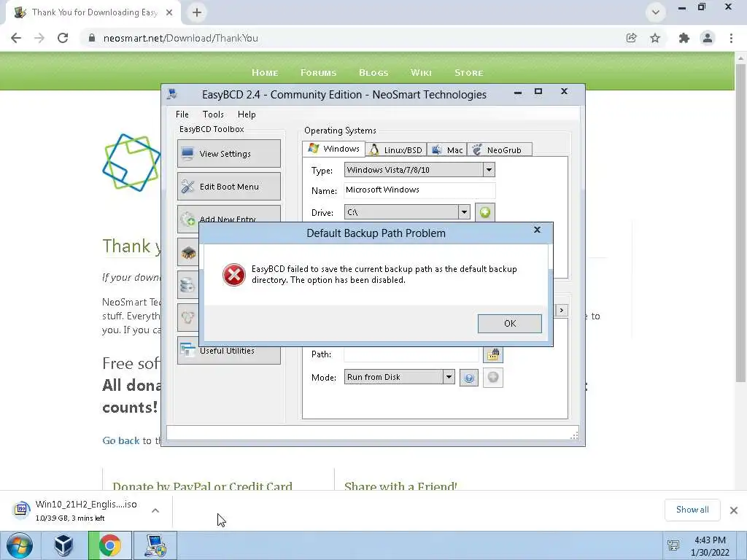The height and width of the screenshot is (560, 747).
Task: Click the empty Path input field
Action: coord(411,354)
